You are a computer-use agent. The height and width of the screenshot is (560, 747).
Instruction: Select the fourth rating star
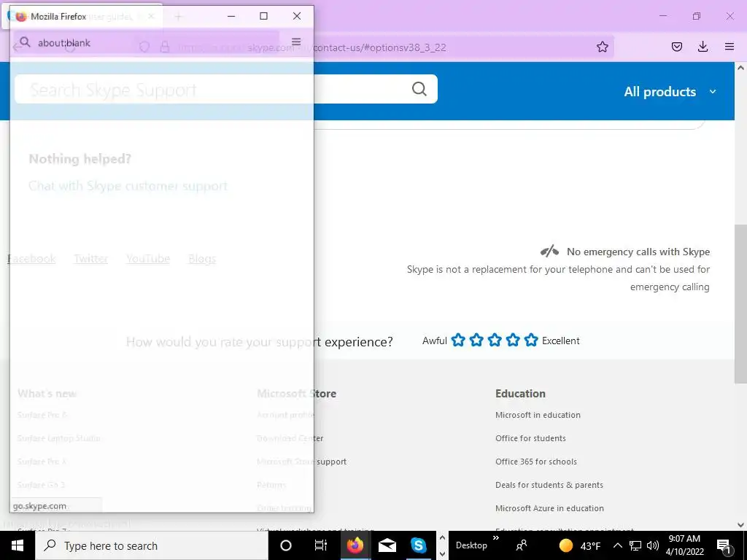513,340
